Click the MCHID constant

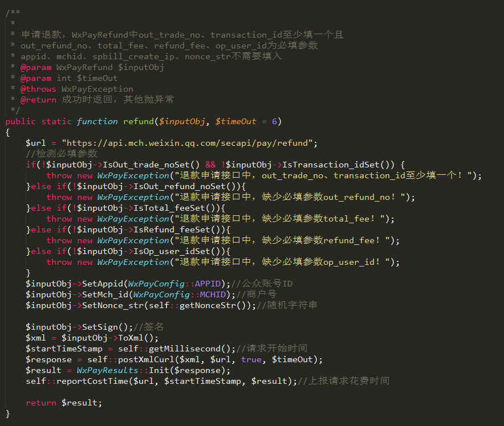[213, 294]
